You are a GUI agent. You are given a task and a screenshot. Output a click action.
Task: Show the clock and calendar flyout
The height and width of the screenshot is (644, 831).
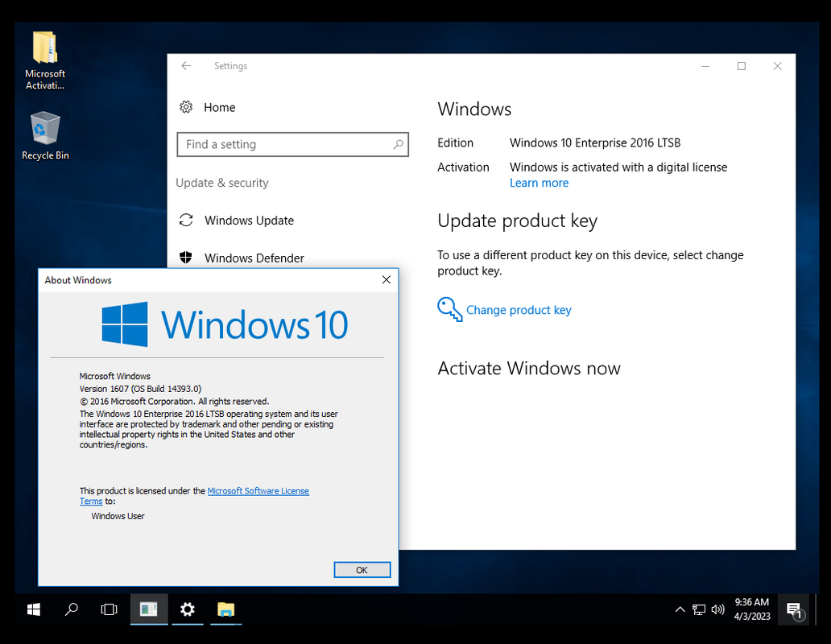[751, 609]
